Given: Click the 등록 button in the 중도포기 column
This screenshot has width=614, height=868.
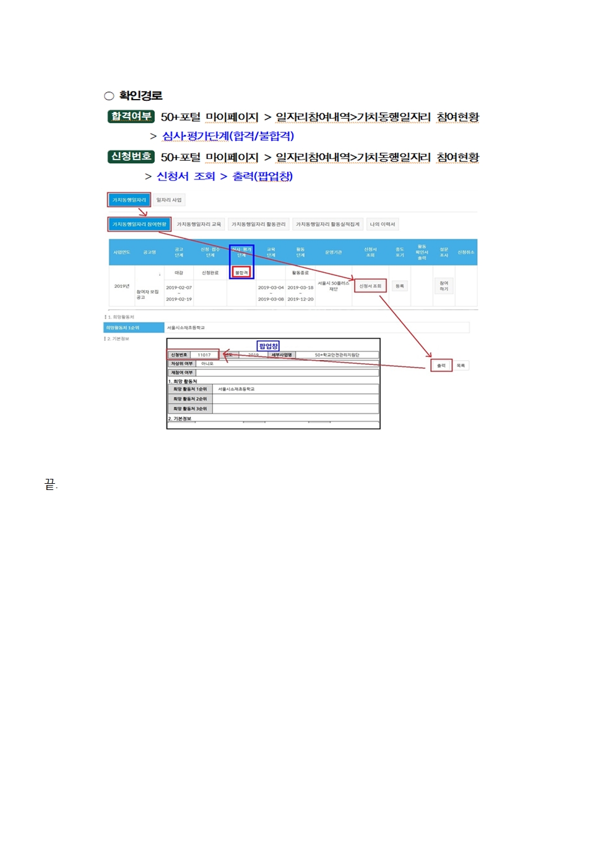Looking at the screenshot, I should 400,286.
